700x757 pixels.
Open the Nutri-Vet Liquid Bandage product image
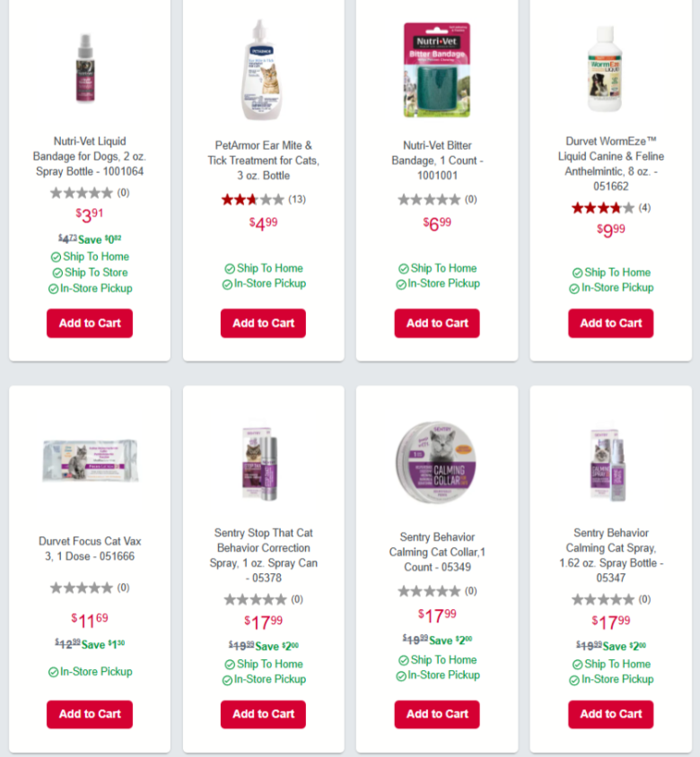(85, 68)
